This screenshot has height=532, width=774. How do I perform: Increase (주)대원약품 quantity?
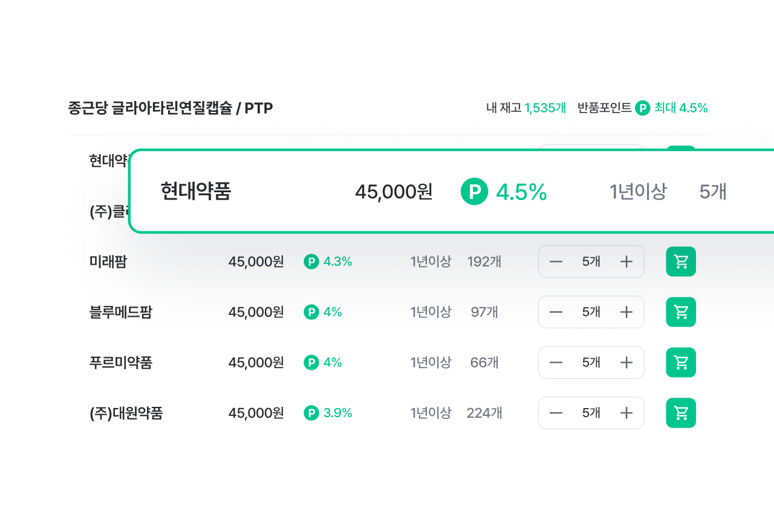point(626,413)
